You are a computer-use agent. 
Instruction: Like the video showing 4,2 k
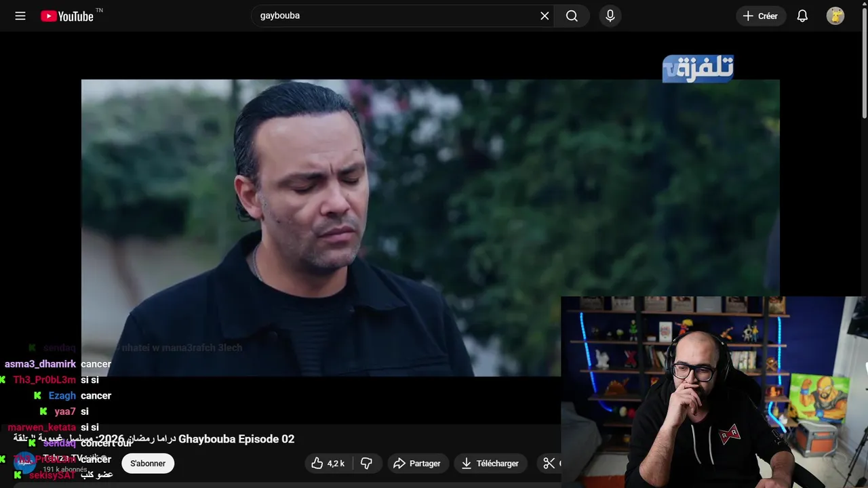328,464
